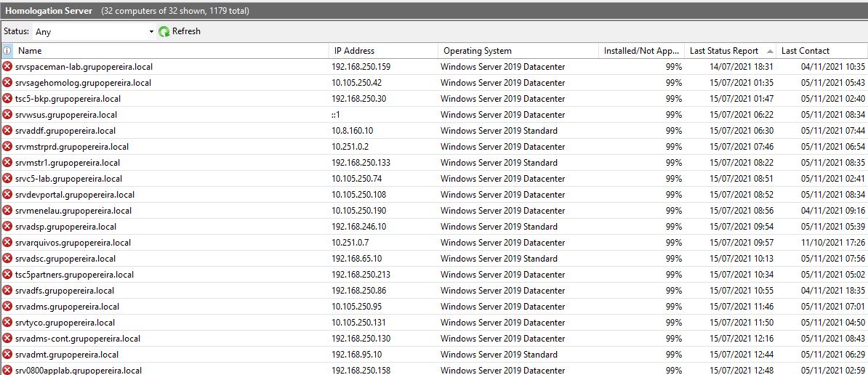Open the Status filter dropdown
The image size is (868, 375).
click(94, 31)
